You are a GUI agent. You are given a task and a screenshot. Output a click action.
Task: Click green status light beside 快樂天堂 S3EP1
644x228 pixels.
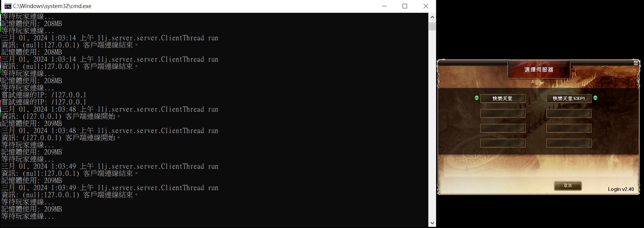tap(595, 98)
